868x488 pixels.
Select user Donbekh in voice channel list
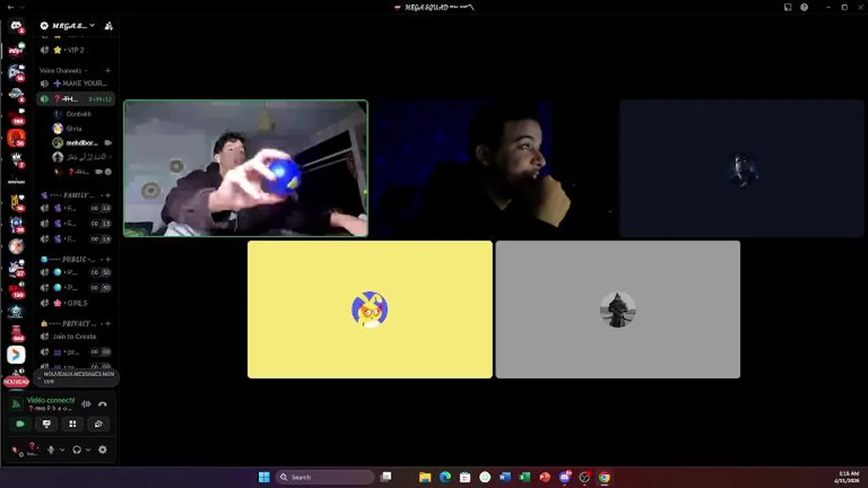(79, 114)
